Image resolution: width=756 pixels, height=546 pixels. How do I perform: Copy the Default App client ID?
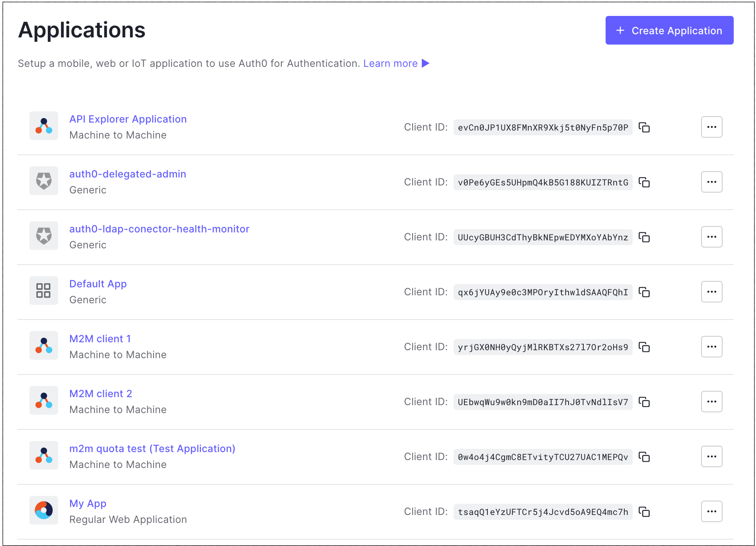click(x=644, y=292)
